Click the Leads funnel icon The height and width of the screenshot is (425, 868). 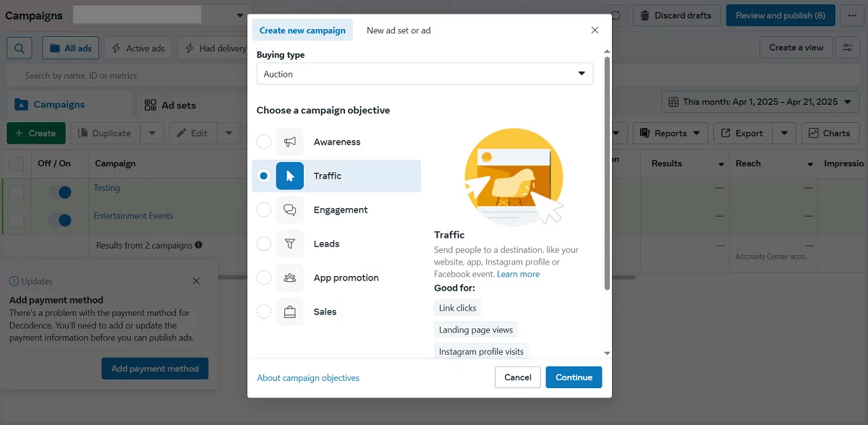pos(290,244)
